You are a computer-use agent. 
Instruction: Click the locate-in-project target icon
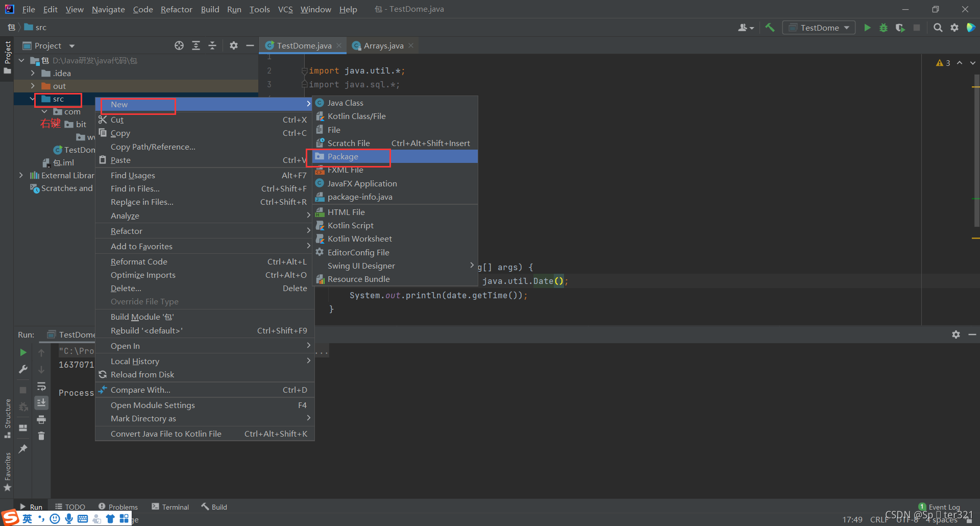coord(179,45)
